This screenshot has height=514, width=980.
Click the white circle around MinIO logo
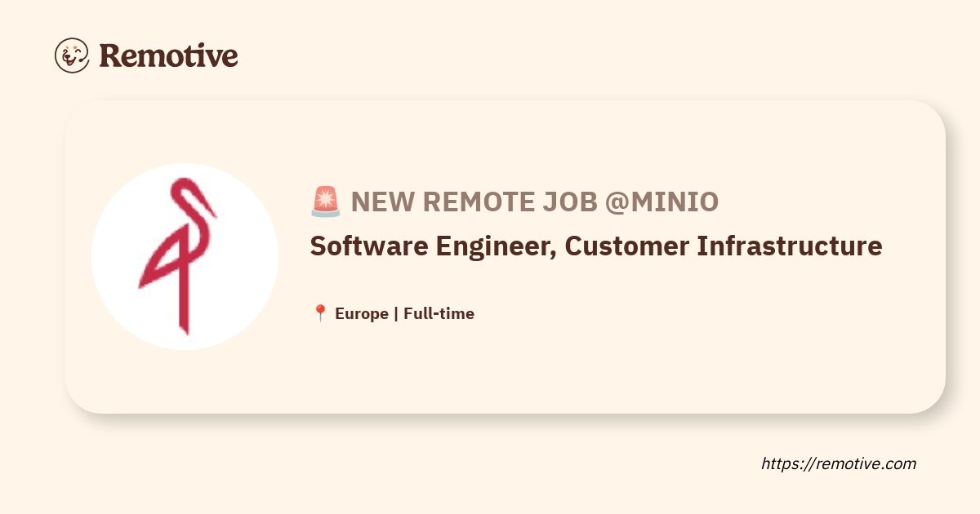coord(185,257)
